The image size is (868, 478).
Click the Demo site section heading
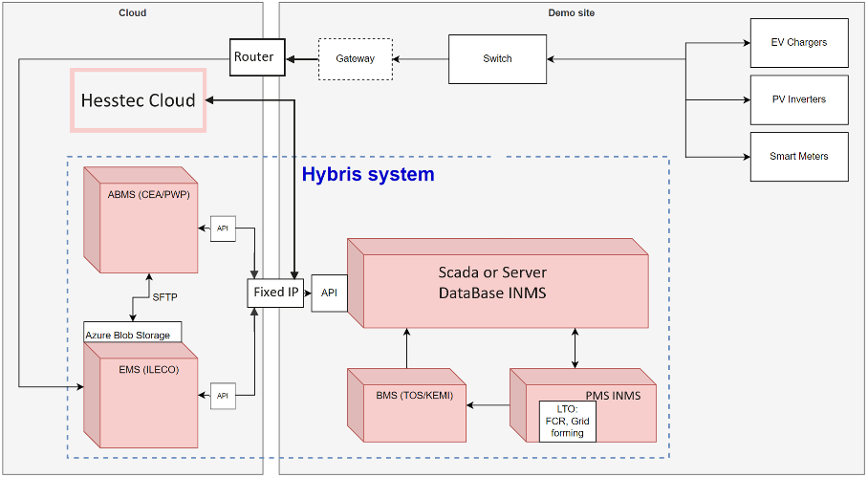point(573,12)
